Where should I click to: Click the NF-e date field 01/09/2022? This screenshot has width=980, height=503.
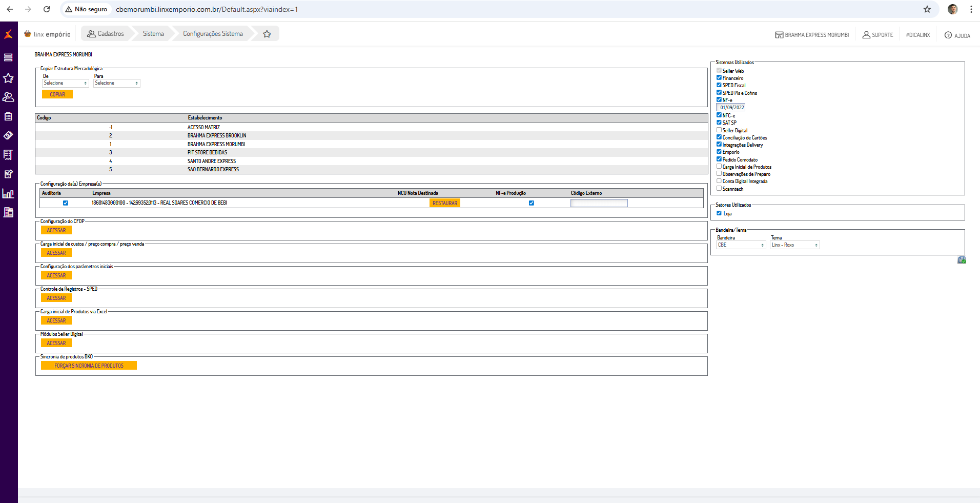pos(731,108)
